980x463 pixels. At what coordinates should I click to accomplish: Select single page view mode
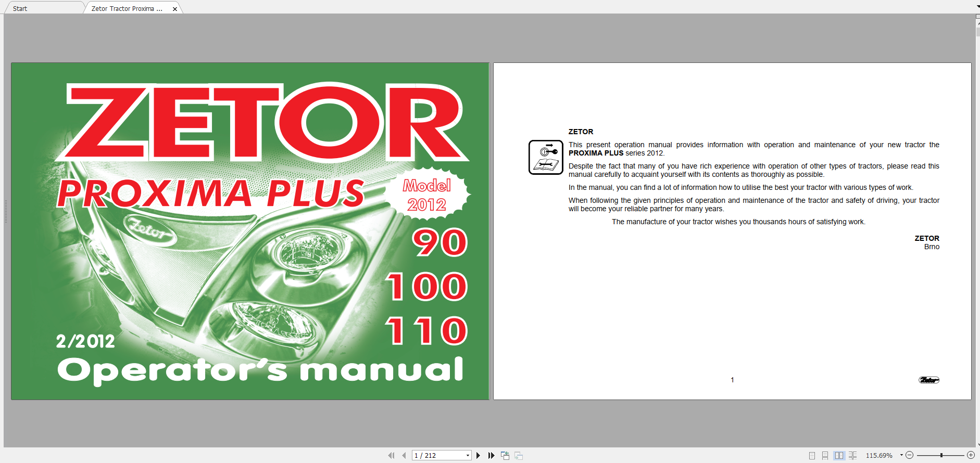pos(812,455)
